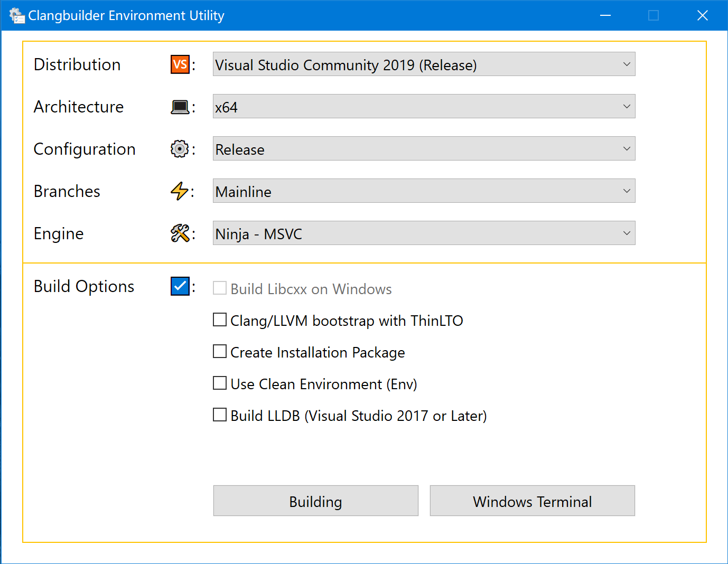The height and width of the screenshot is (564, 728).
Task: Open the Architecture dropdown showing x64
Action: pyautogui.click(x=424, y=106)
